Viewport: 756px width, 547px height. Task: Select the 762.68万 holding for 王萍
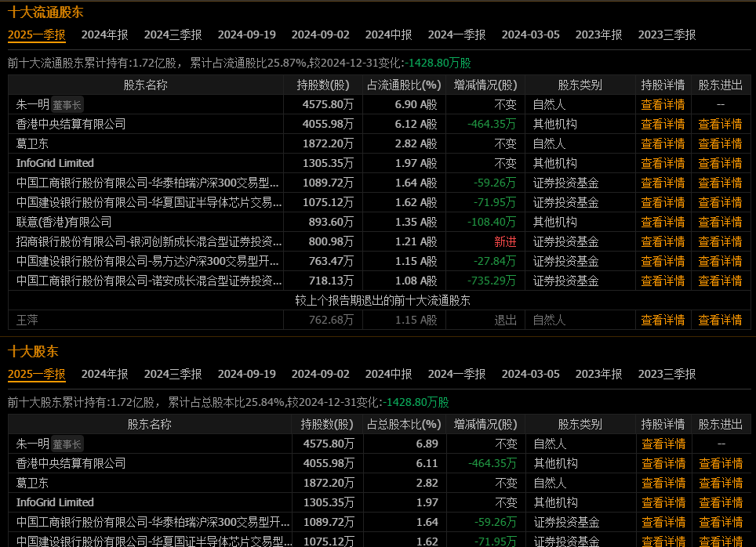tap(331, 320)
